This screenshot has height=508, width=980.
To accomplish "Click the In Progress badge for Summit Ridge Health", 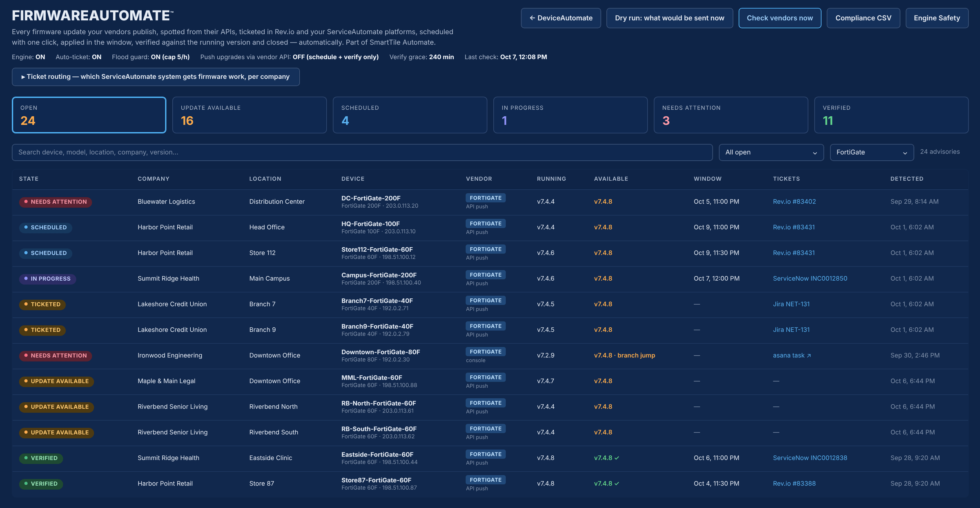I will click(x=47, y=279).
